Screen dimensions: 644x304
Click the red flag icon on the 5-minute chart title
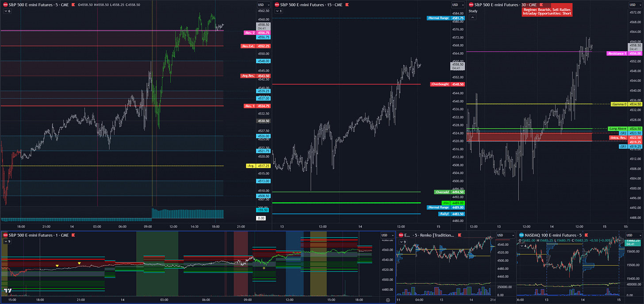tap(73, 4)
